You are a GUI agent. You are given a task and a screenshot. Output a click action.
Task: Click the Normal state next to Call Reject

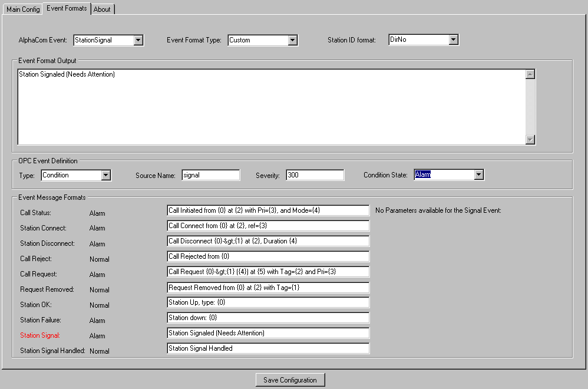tap(100, 259)
